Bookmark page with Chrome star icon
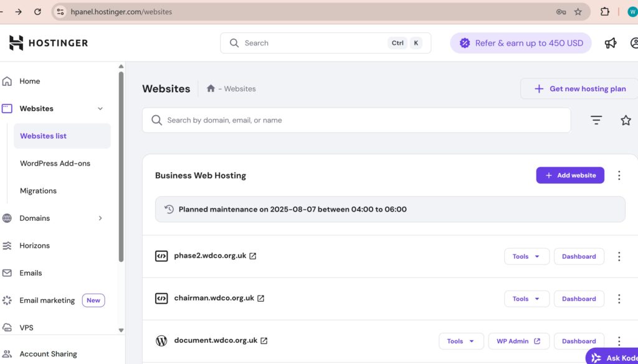Image resolution: width=638 pixels, height=364 pixels. click(578, 12)
